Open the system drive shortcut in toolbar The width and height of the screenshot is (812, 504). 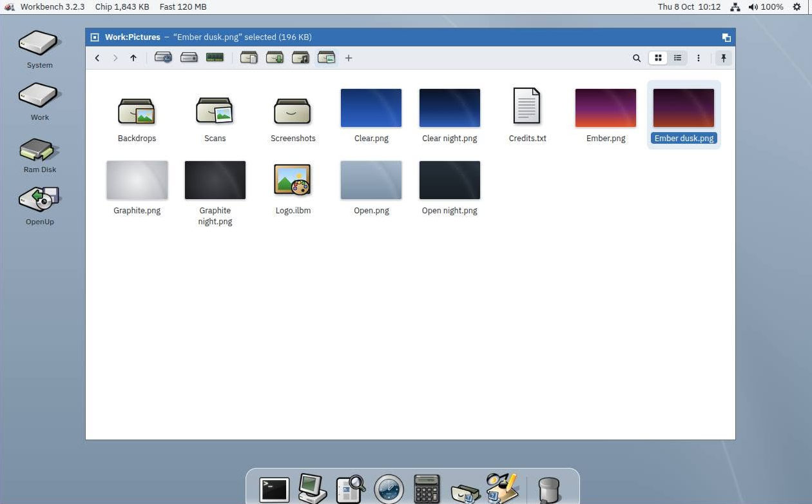163,58
